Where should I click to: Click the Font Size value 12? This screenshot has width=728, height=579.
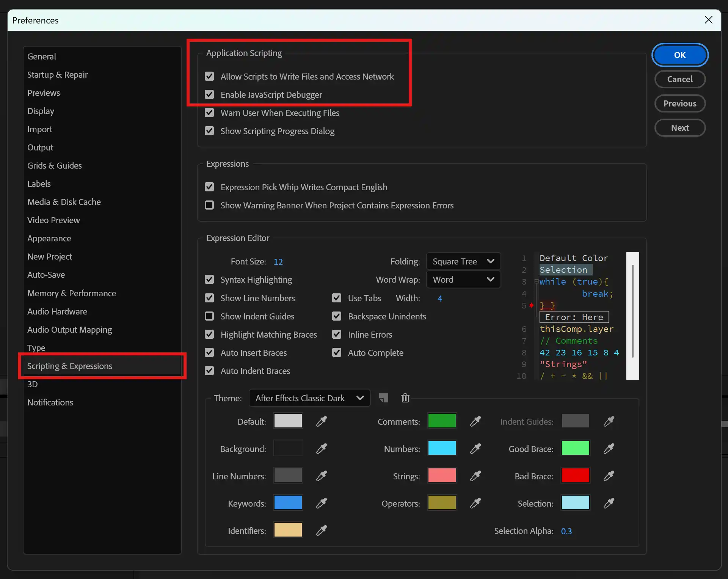(x=278, y=261)
